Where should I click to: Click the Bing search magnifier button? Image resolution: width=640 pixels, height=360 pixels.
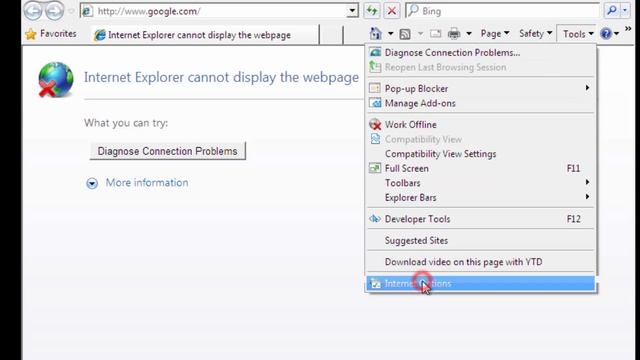[x=612, y=11]
